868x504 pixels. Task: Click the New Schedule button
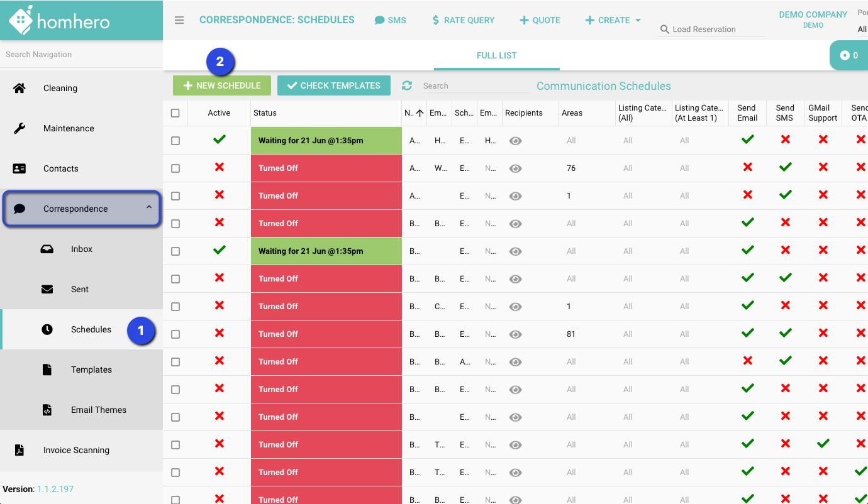[x=221, y=85]
